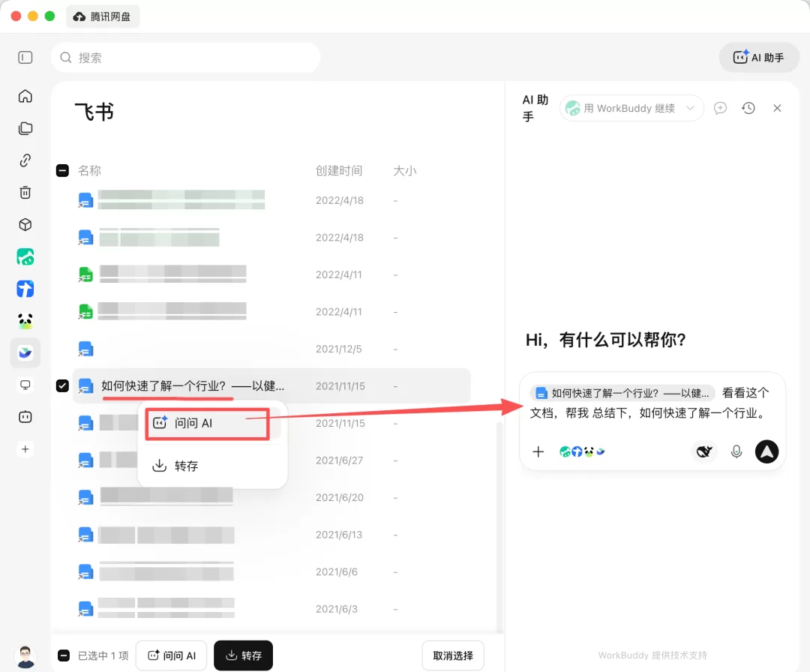Click the connected-apps icon cluster in the chat box
Viewport: 810px width, 672px height.
point(582,451)
